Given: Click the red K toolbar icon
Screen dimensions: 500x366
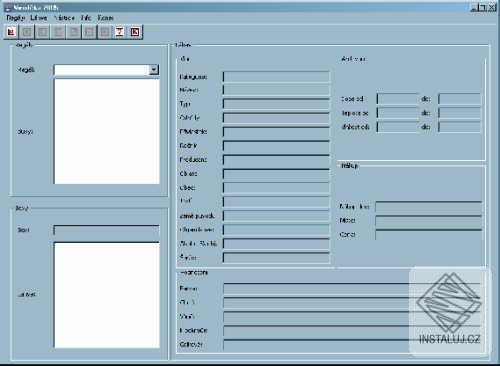Looking at the screenshot, I should tap(135, 32).
